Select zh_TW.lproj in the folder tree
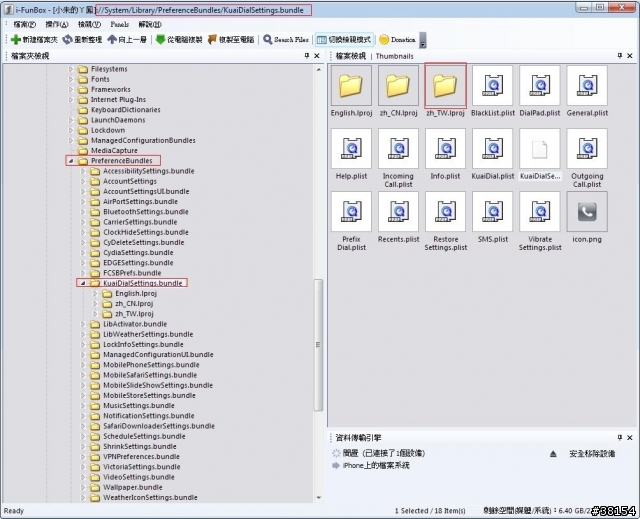Viewport: 640px width, 519px height. tap(134, 314)
